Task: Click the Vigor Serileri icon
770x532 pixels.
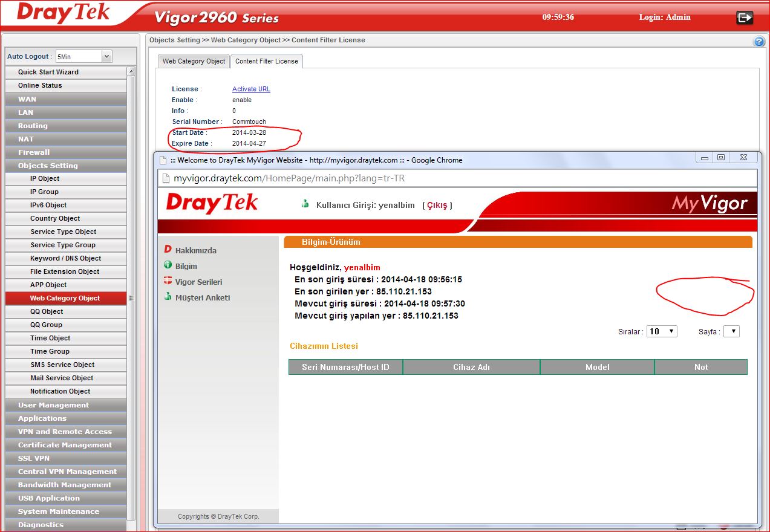Action: click(x=168, y=281)
